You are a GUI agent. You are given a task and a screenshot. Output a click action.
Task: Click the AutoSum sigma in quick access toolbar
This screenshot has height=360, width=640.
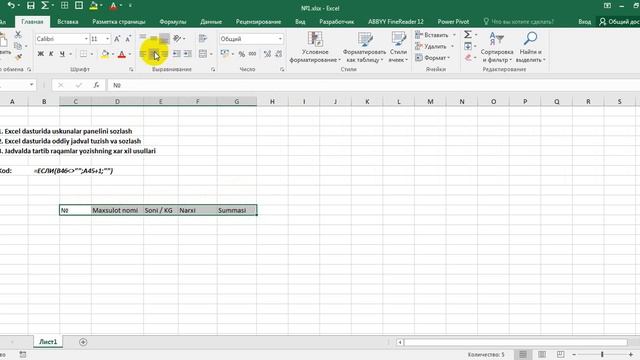(44, 6)
